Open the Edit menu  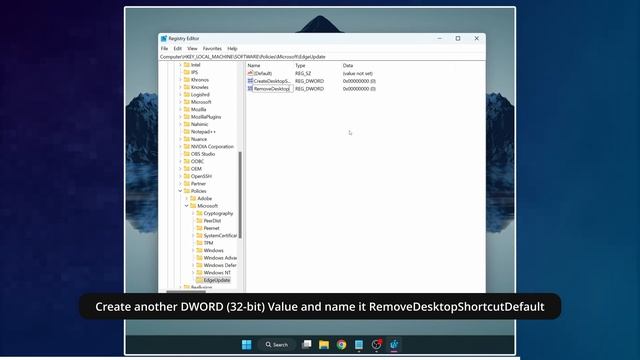(x=178, y=48)
